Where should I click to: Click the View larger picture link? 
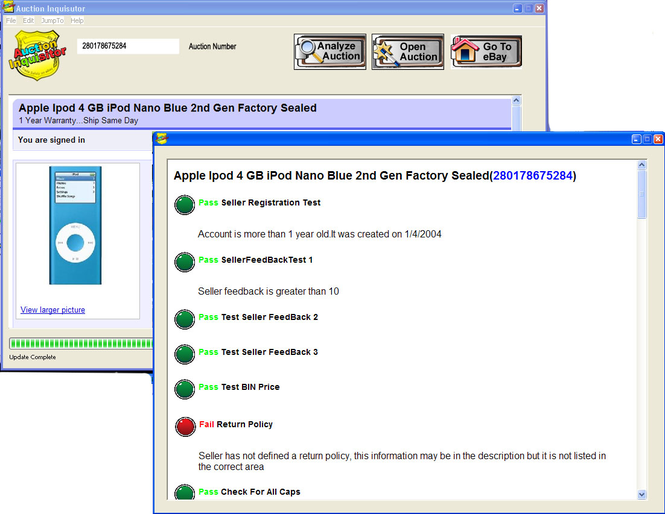[53, 310]
